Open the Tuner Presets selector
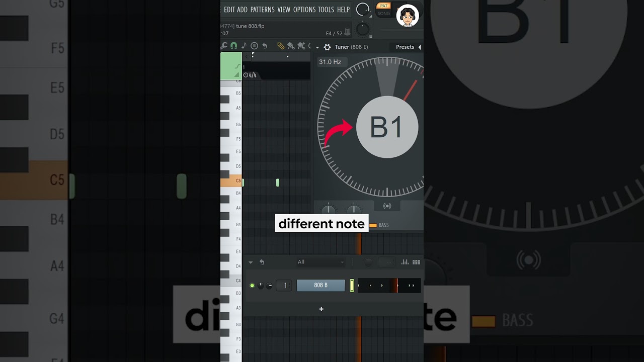The image size is (644, 362). click(x=405, y=47)
